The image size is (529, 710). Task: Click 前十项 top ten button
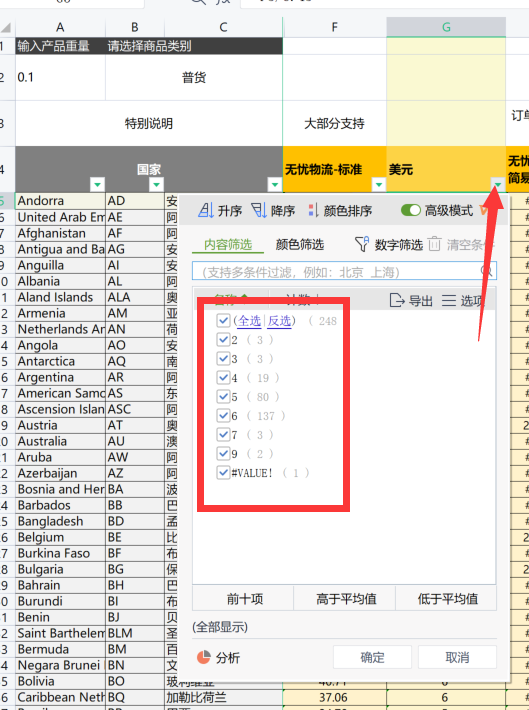pos(245,599)
